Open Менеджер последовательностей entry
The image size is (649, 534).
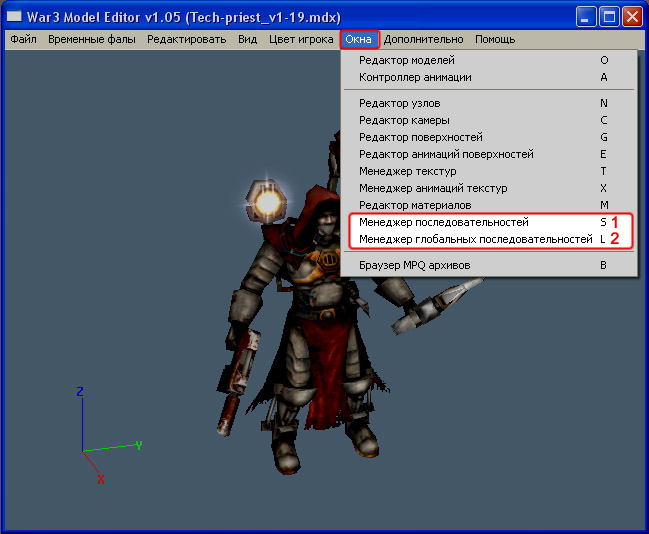pos(489,222)
